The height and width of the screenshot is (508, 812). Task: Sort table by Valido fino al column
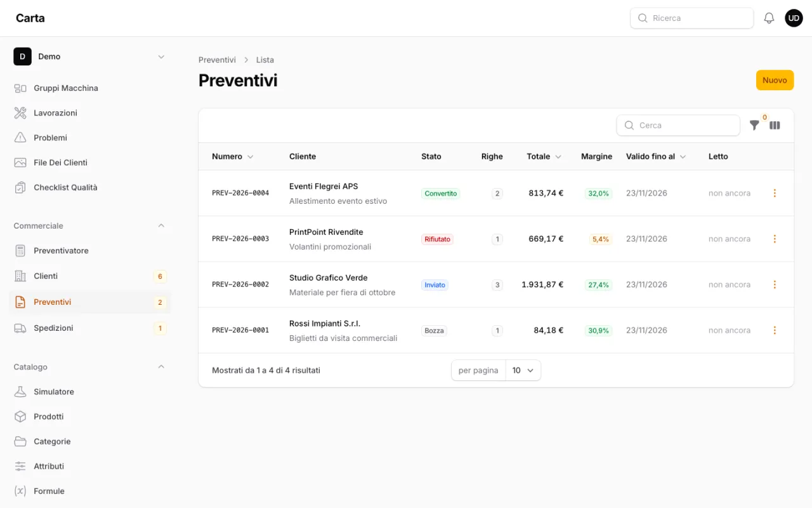click(x=656, y=156)
